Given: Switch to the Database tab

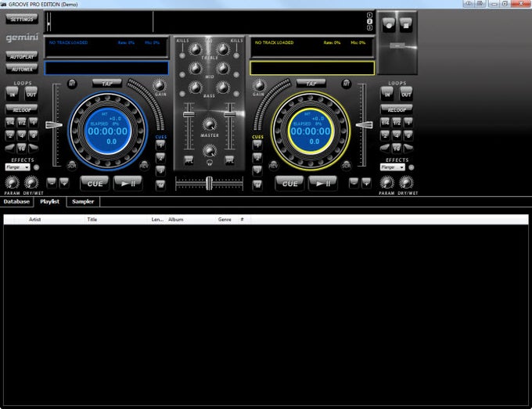Looking at the screenshot, I should click(16, 202).
